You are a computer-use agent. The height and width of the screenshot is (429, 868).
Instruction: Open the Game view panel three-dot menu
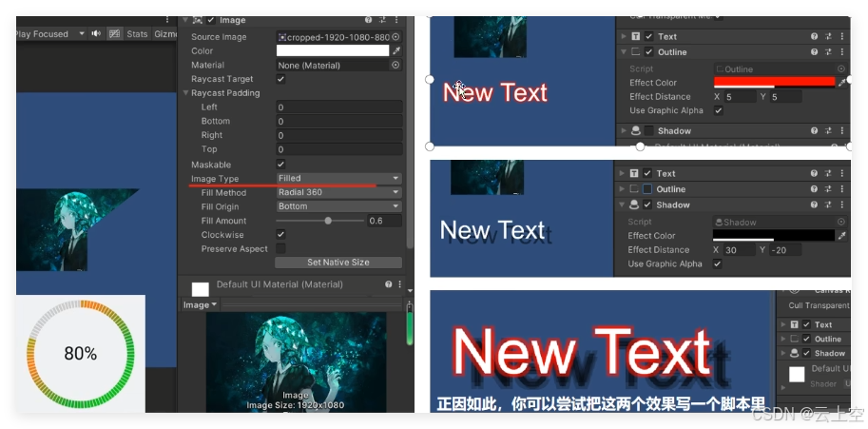tap(167, 20)
